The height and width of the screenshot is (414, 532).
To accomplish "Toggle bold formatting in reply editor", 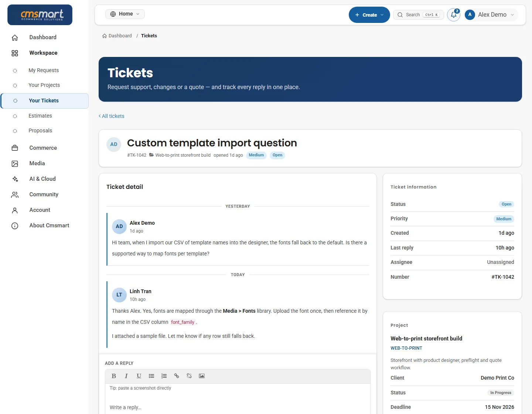I will click(114, 376).
